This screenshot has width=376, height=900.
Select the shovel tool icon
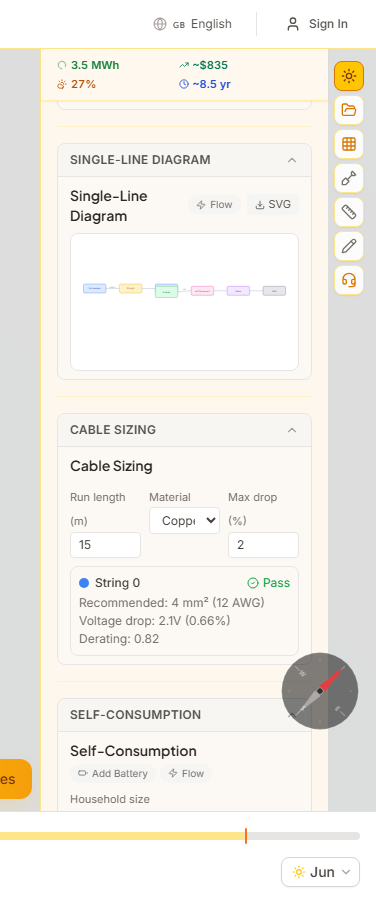pyautogui.click(x=349, y=178)
